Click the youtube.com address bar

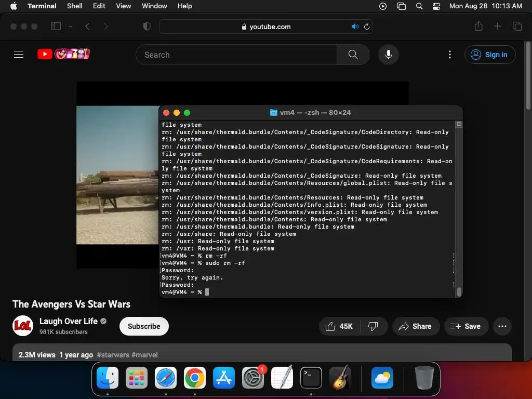pyautogui.click(x=266, y=26)
